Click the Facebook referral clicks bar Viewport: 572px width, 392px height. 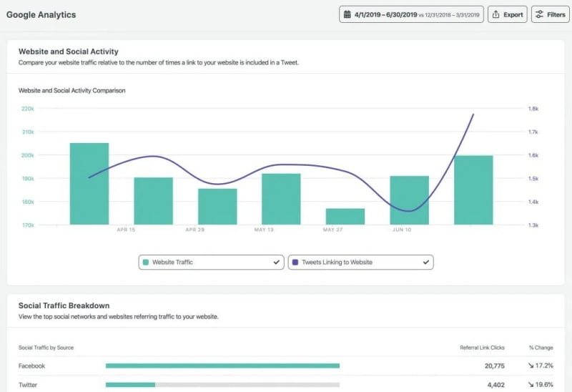coord(222,366)
